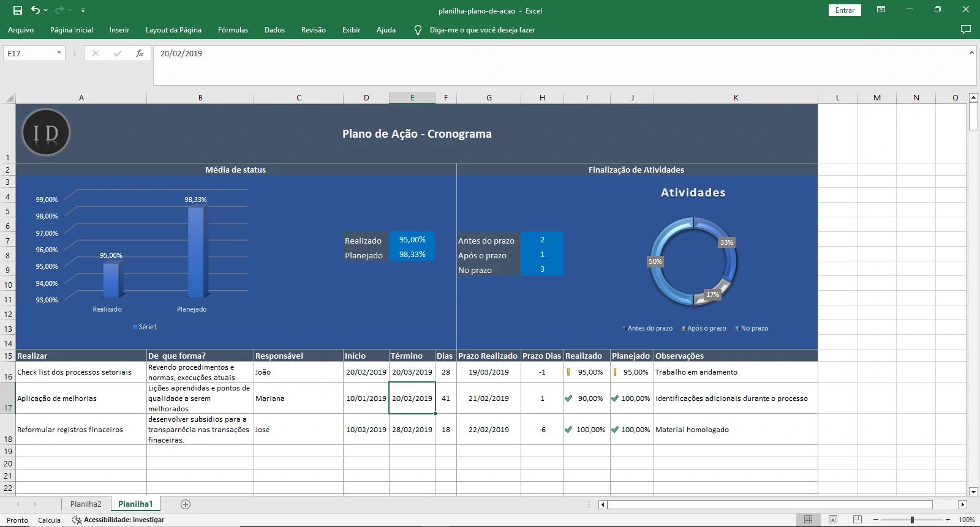Click the Undo arrow icon
Image resolution: width=980 pixels, height=527 pixels.
click(x=36, y=10)
